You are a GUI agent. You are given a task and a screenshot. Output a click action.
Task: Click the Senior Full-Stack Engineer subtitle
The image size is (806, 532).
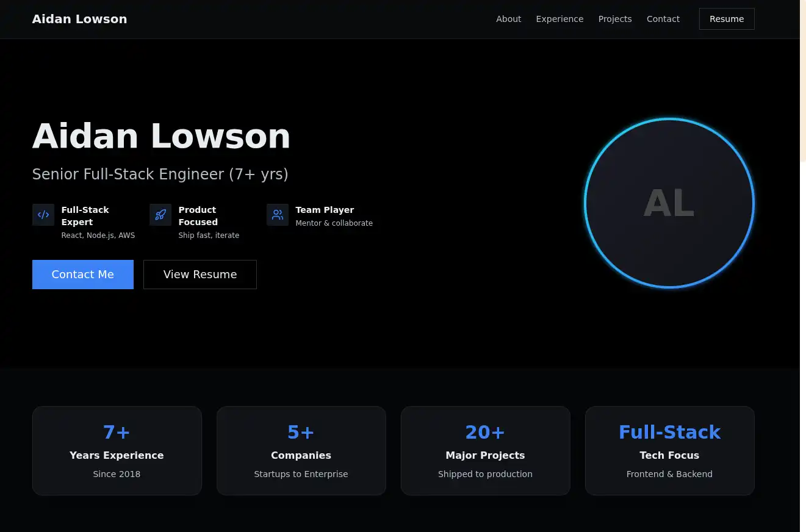pyautogui.click(x=160, y=174)
